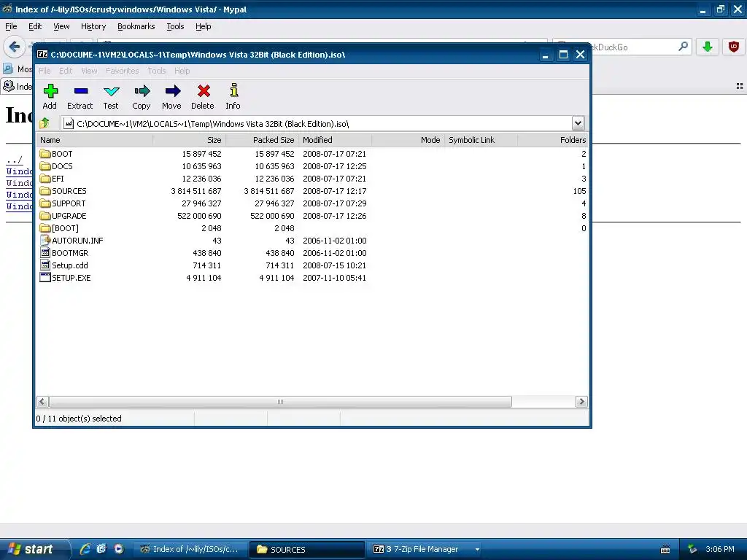
Task: Open the File menu in Mypal
Action: 11,26
